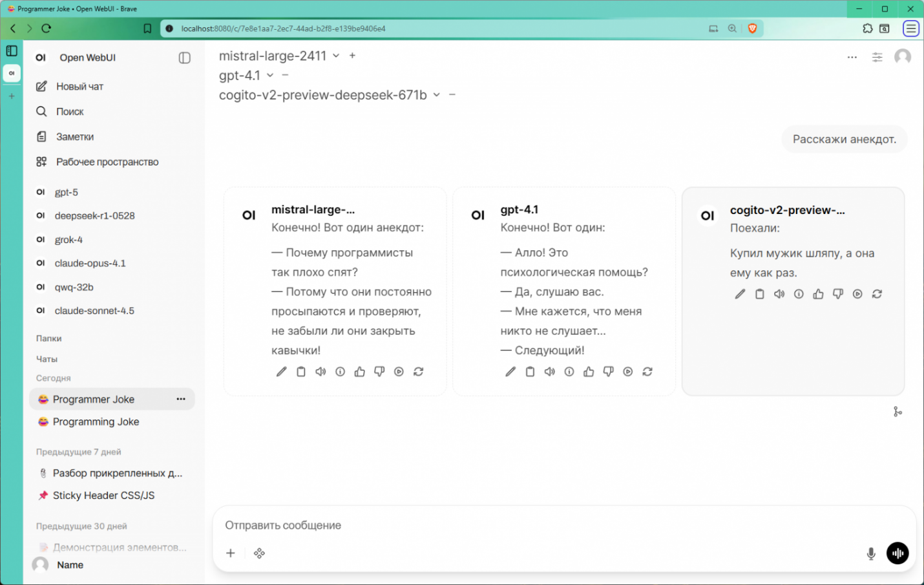Regenerate the gpt-4.1 response
The height and width of the screenshot is (585, 924).
pos(647,372)
